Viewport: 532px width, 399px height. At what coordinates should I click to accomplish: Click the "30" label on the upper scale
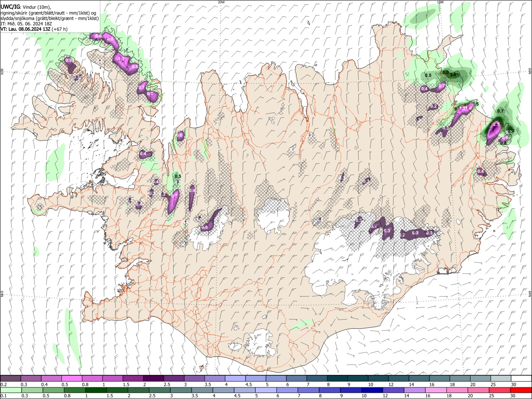click(514, 384)
